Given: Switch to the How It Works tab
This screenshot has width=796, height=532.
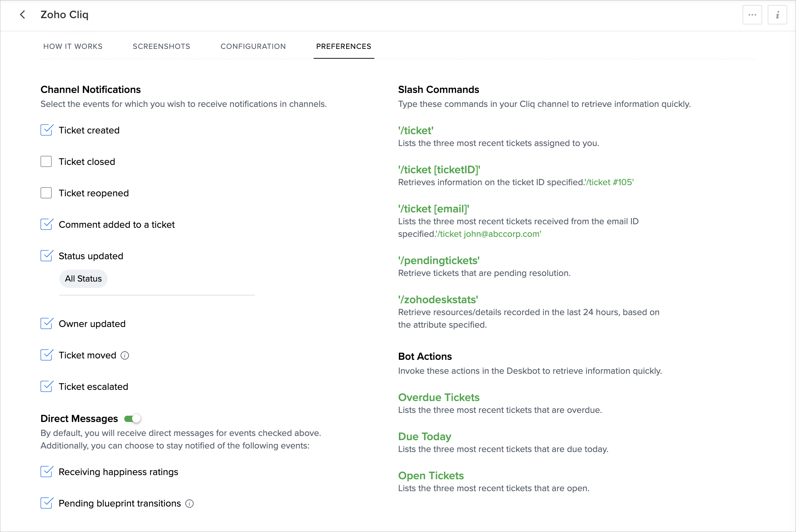Looking at the screenshot, I should pyautogui.click(x=73, y=46).
